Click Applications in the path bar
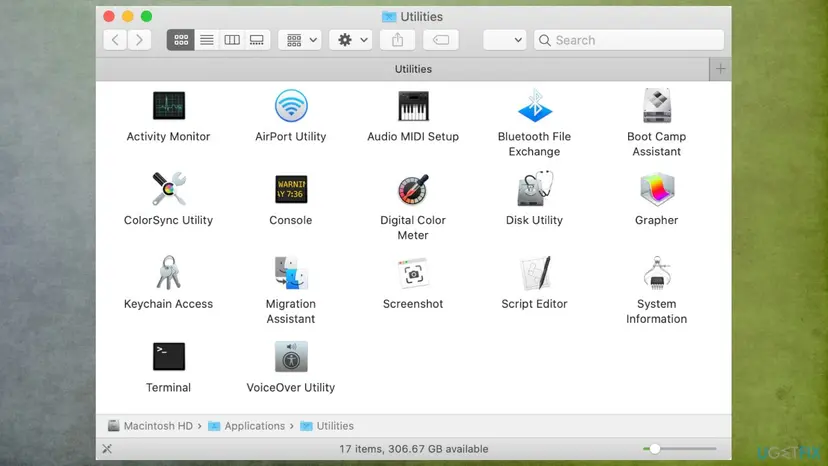This screenshot has width=828, height=466. [247, 426]
